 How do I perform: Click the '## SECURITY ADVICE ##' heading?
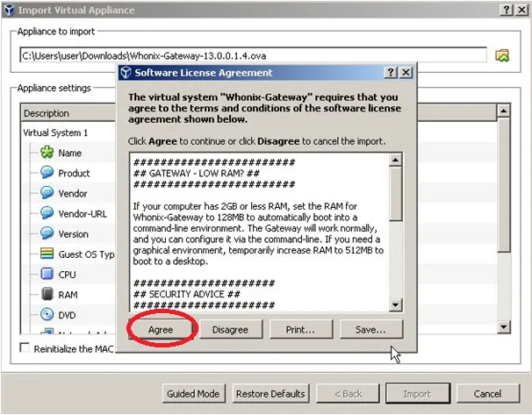point(187,294)
